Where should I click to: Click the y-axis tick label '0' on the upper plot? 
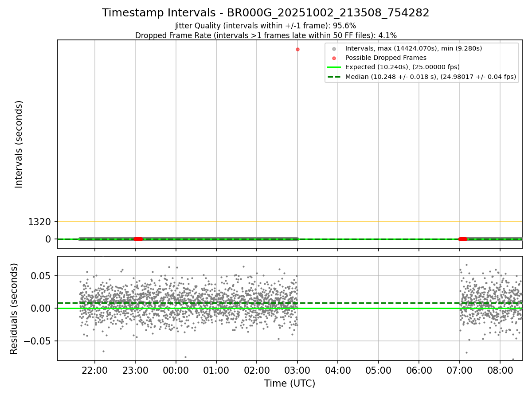(x=48, y=239)
